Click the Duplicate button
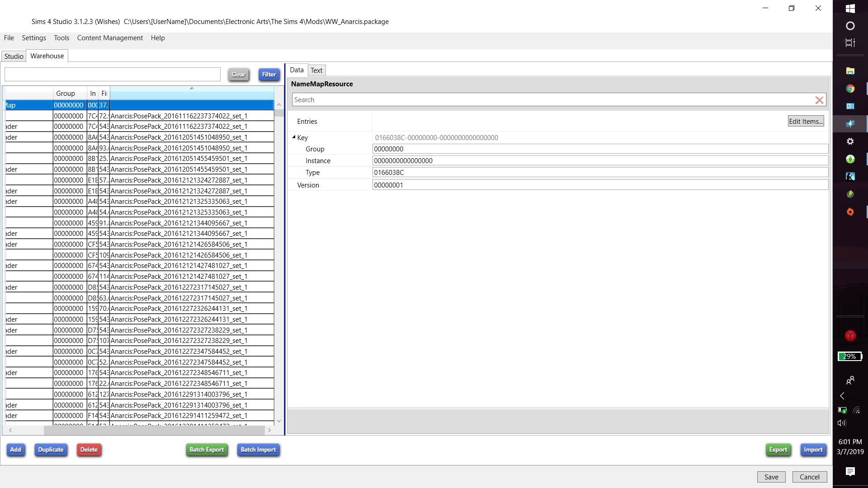Image resolution: width=868 pixels, height=488 pixels. point(51,450)
